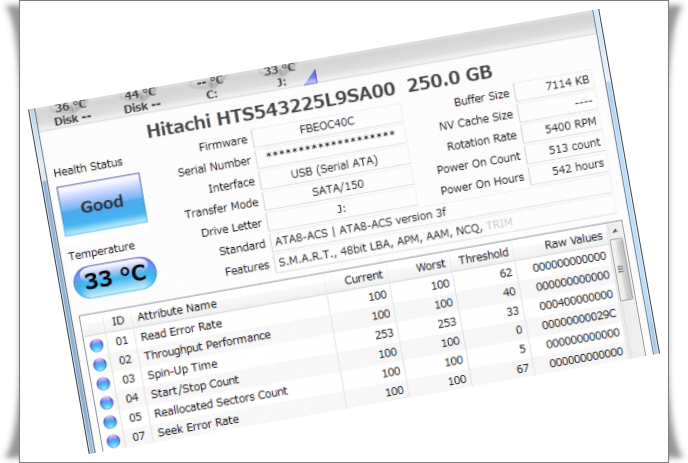Select the Reallocated Sectors Count row
Image resolution: width=688 pixels, height=463 pixels.
point(362,376)
